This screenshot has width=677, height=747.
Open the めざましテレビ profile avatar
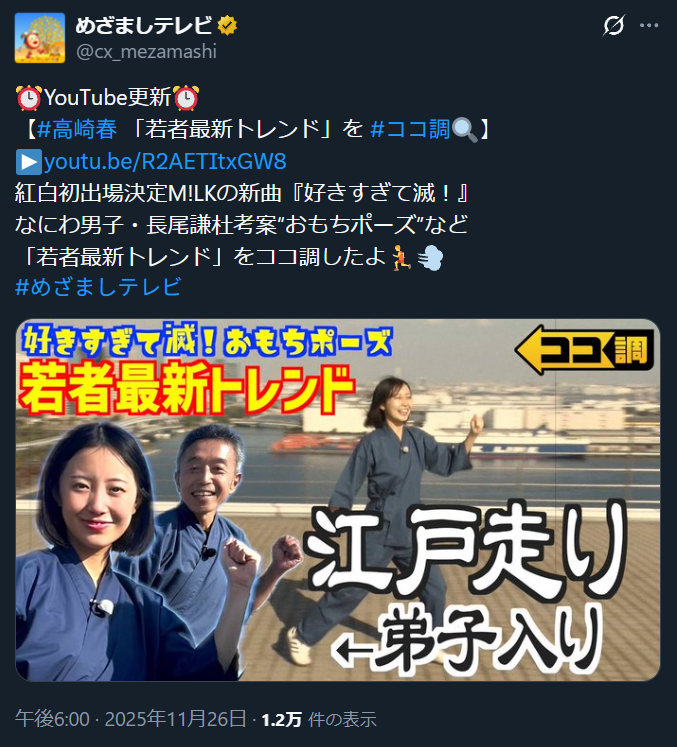click(40, 38)
